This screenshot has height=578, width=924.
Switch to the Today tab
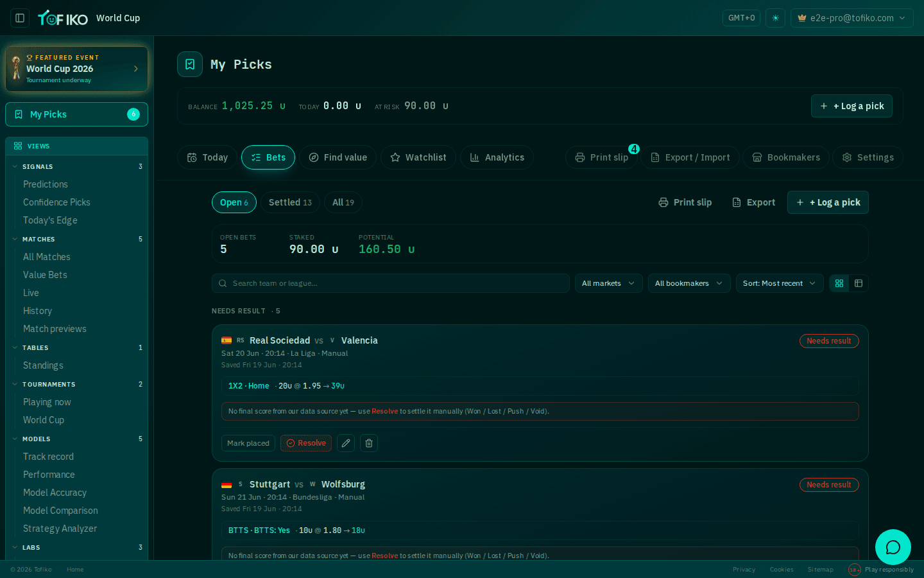[x=207, y=157]
